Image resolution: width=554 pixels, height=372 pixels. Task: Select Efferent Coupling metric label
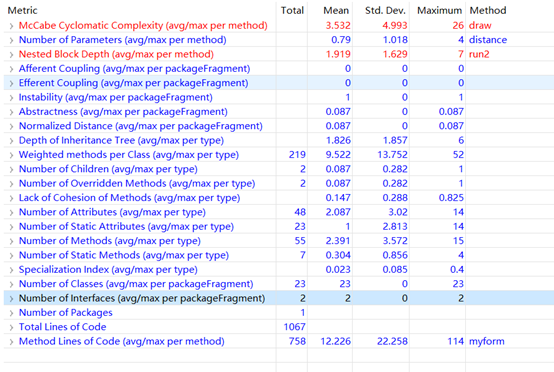point(134,83)
